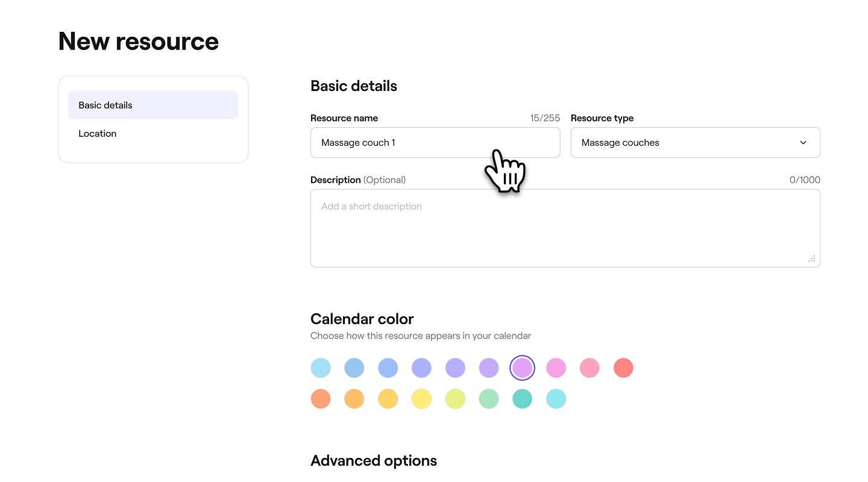Select the currently highlighted purple-pink swatch
This screenshot has width=868, height=482.
pos(522,368)
